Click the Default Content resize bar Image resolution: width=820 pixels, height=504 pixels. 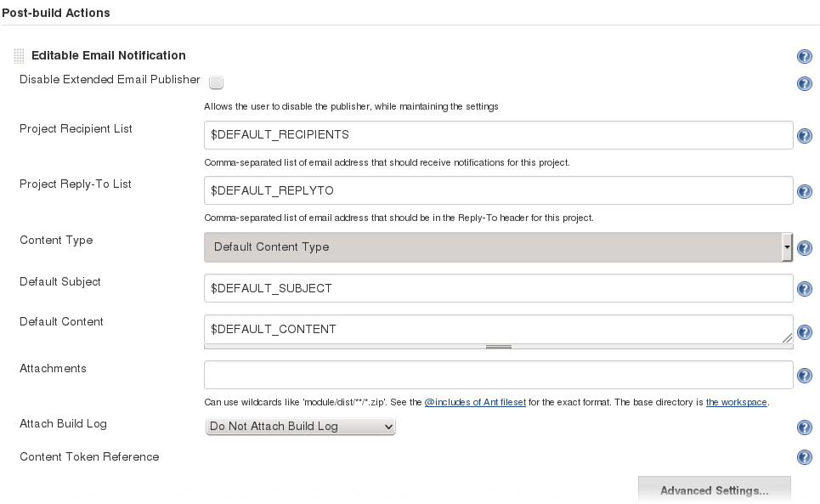point(498,347)
